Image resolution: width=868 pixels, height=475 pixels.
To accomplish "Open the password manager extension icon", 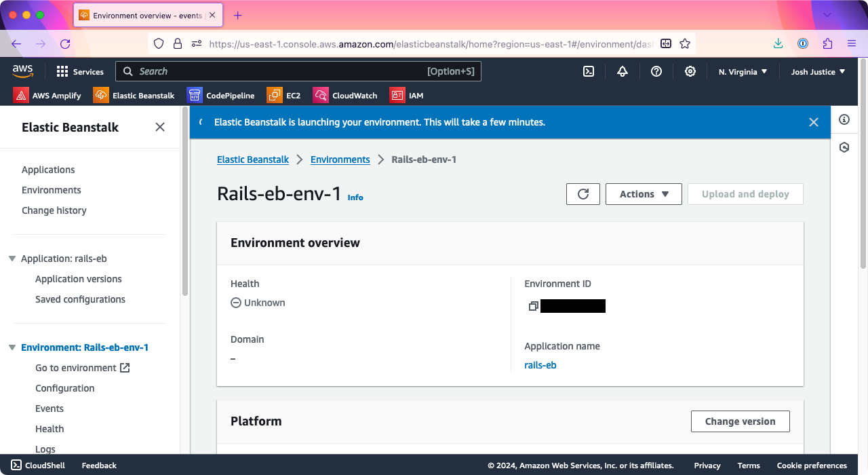I will [803, 43].
